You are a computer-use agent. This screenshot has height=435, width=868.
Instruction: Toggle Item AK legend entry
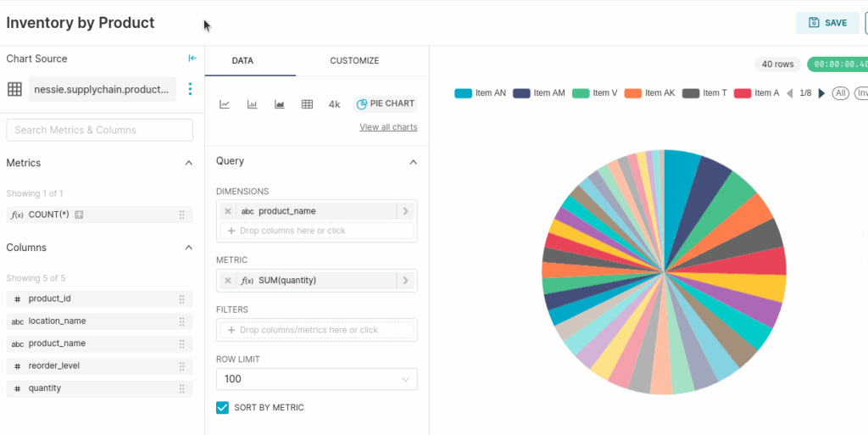coord(650,93)
